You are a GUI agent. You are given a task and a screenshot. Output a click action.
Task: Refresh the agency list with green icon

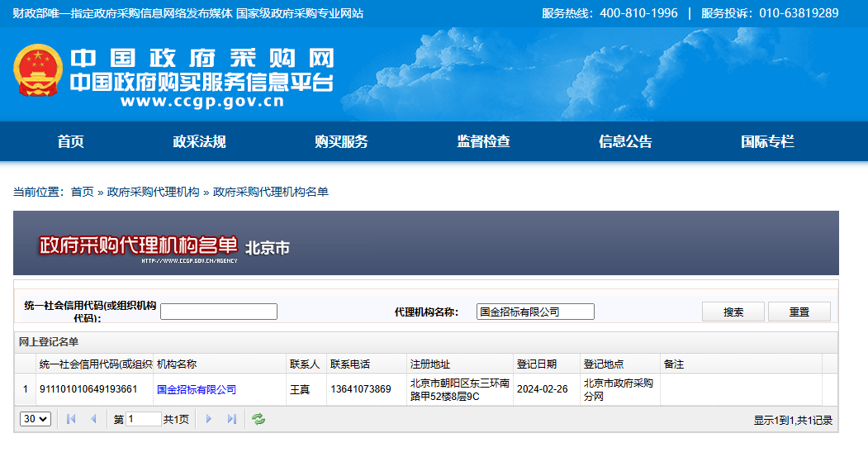[x=259, y=419]
